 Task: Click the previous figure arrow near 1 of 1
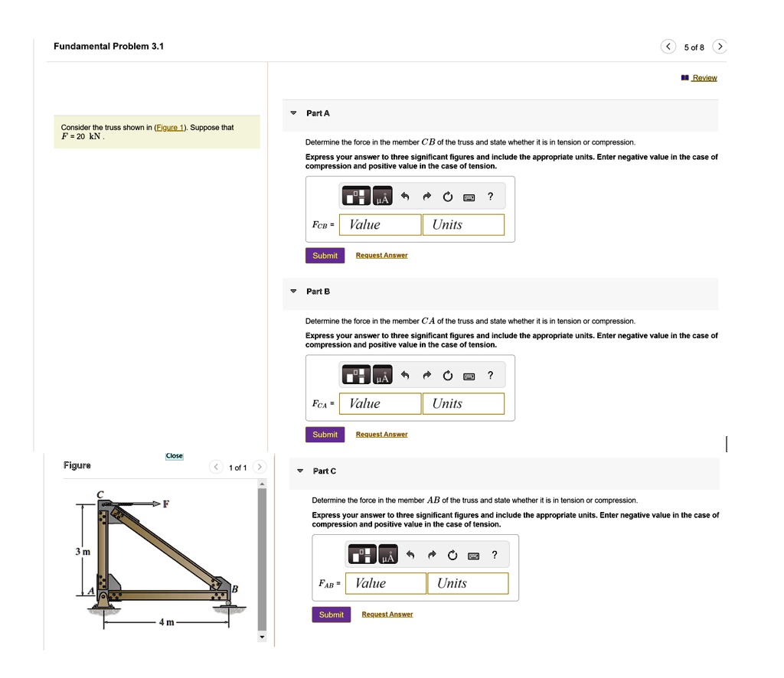[216, 466]
